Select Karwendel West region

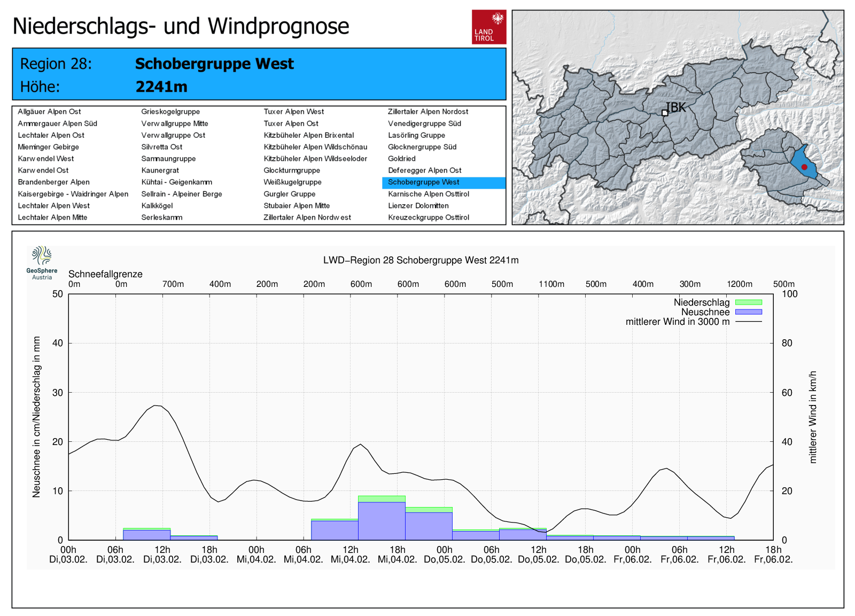coord(46,159)
